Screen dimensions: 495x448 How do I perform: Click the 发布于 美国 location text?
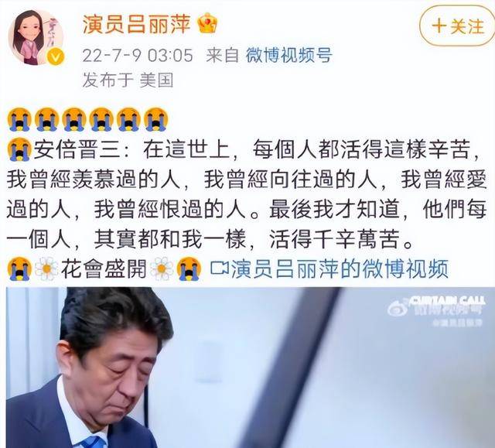click(x=128, y=80)
